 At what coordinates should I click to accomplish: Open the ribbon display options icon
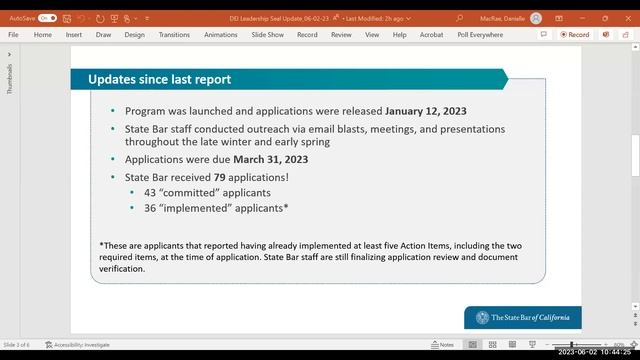[559, 19]
